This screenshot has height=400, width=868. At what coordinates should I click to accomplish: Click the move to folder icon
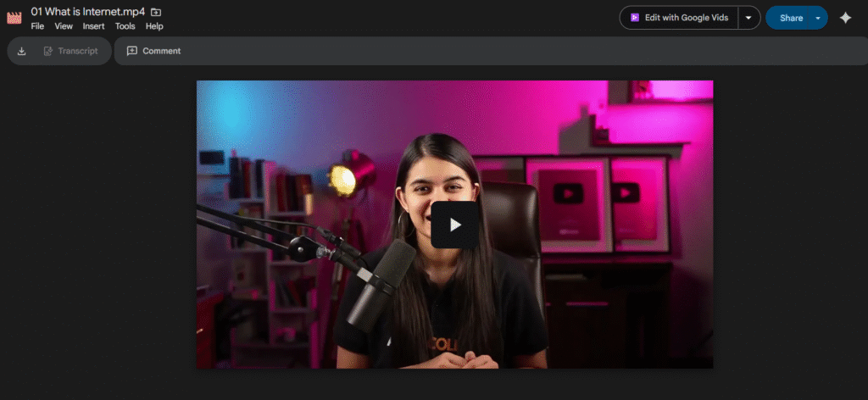[156, 12]
